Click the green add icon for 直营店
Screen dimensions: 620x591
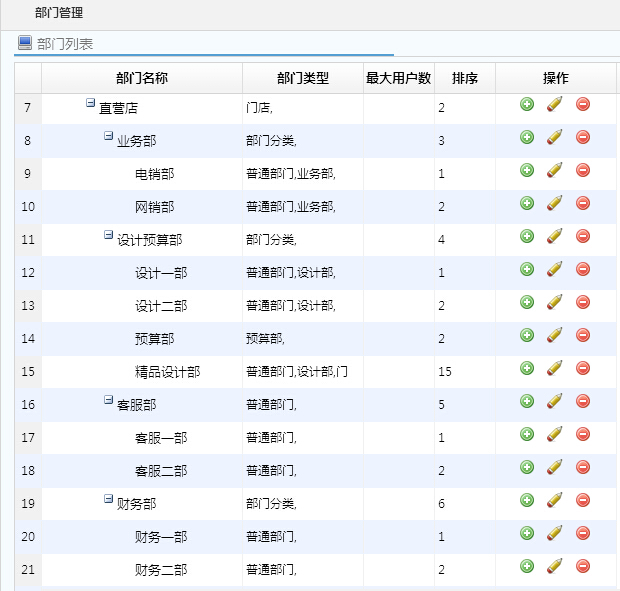pyautogui.click(x=527, y=104)
